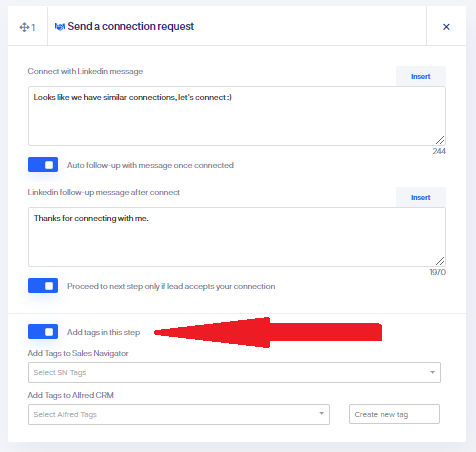Click the handshake icon in the step title
This screenshot has height=452, width=476.
tap(60, 27)
